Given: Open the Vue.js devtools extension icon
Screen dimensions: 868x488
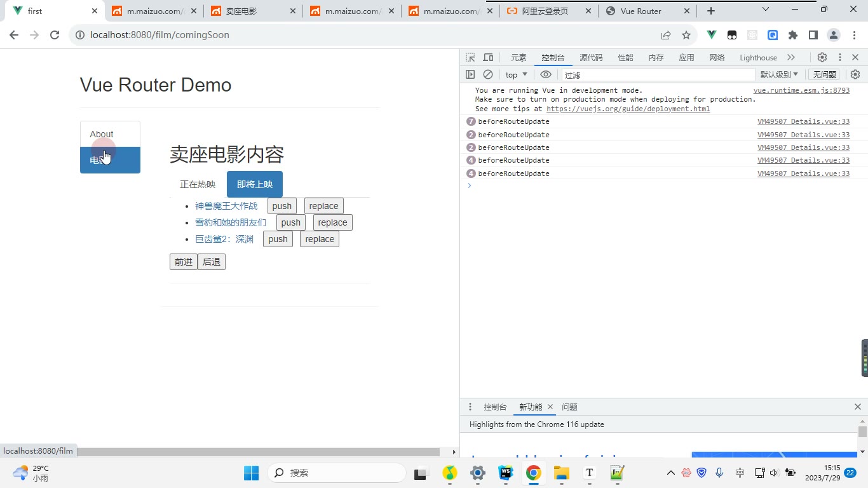Looking at the screenshot, I should (712, 35).
